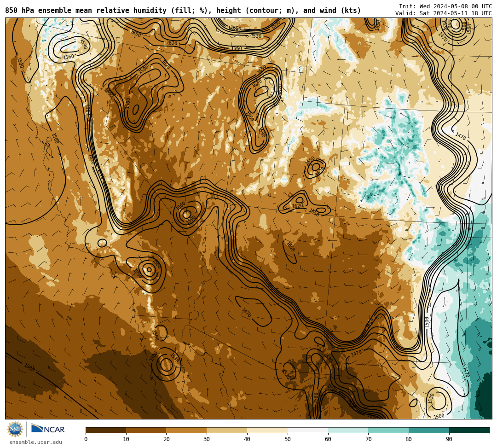Screen dimensions: 497x448
Task: Click the 40–50% cream colorbar segment
Action: click(267, 430)
